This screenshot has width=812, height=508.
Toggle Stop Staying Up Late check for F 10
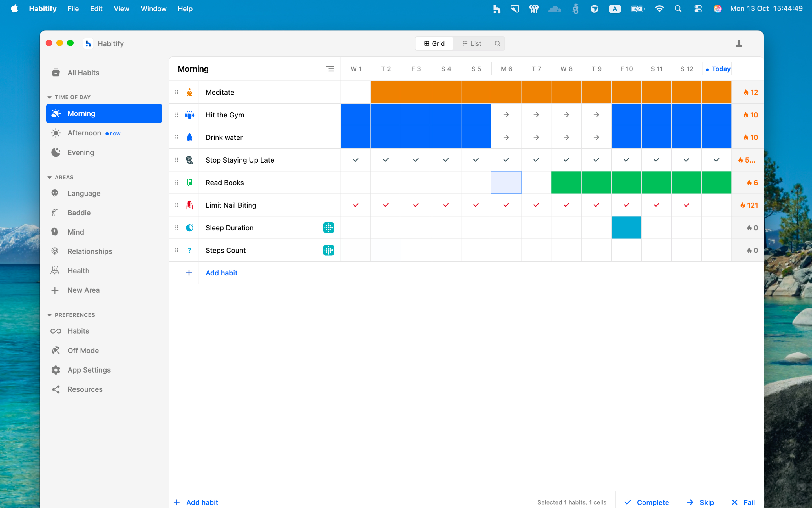click(x=626, y=160)
